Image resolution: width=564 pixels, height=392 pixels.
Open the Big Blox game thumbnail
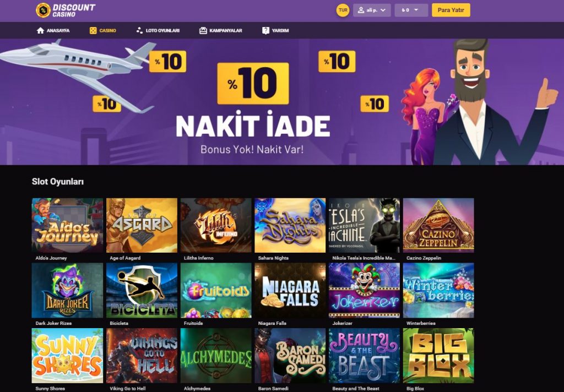point(438,355)
